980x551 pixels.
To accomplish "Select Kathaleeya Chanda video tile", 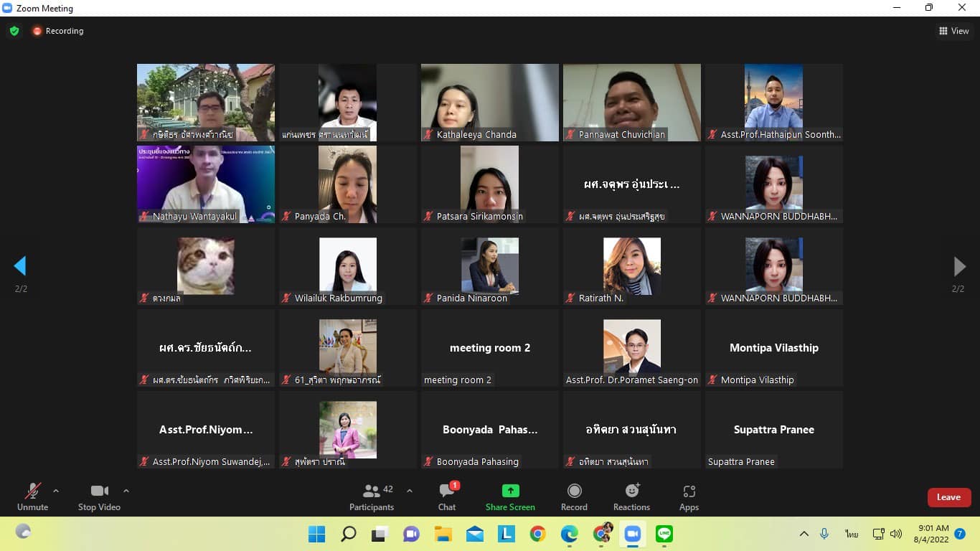I will tap(489, 102).
